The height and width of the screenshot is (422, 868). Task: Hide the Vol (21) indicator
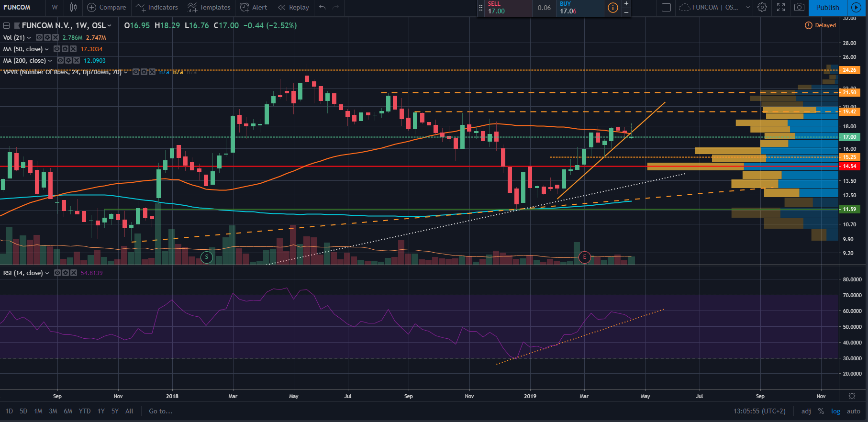[x=40, y=37]
